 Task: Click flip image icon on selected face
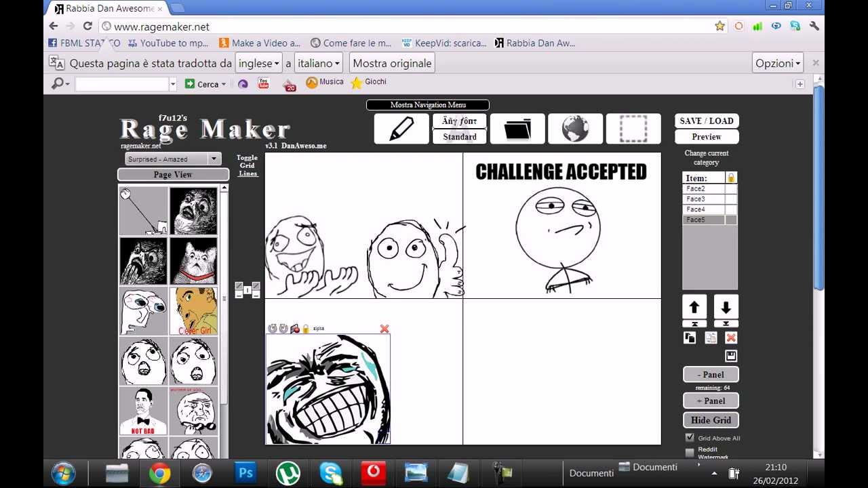tap(295, 329)
